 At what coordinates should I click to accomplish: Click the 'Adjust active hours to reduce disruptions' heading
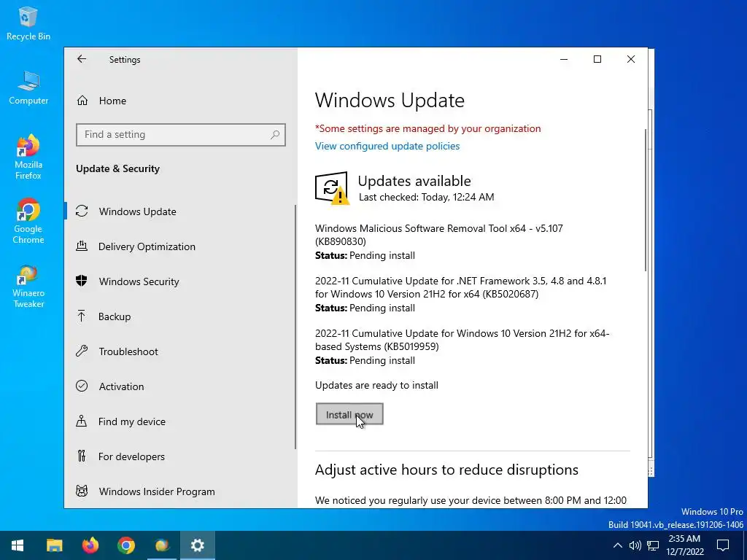(446, 470)
